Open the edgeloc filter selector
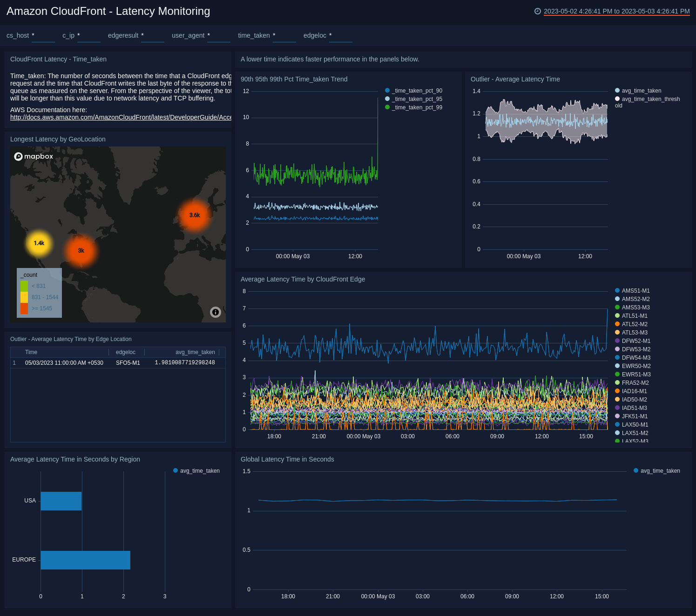Screen dimensions: 696x616 pyautogui.click(x=341, y=37)
